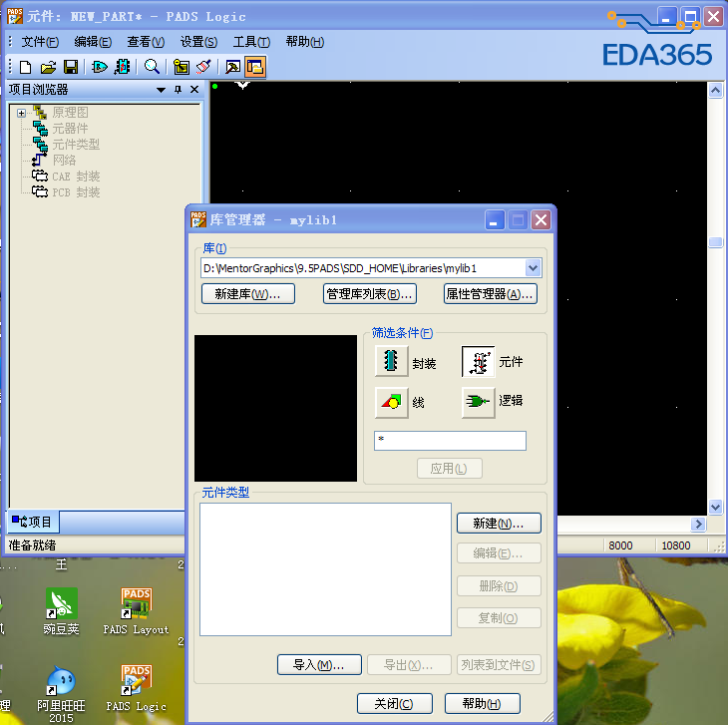Toggle the Project Explorer toolbar icon

point(255,67)
